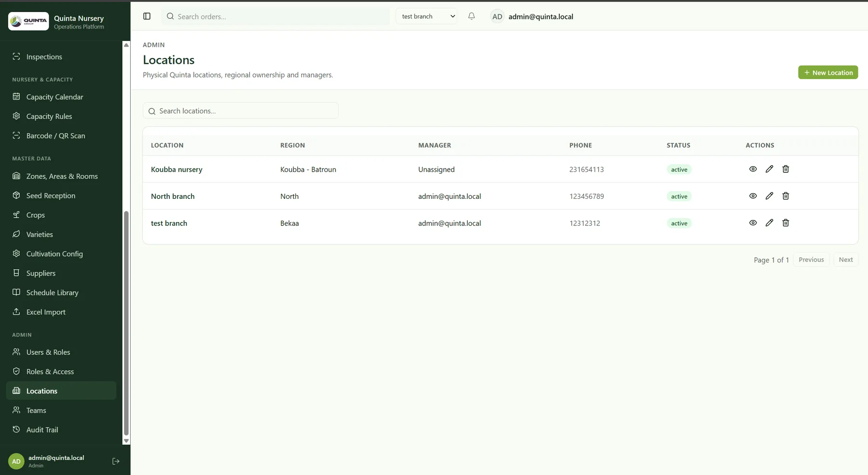Open Capacity Calendar page
The height and width of the screenshot is (475, 868).
click(61, 97)
